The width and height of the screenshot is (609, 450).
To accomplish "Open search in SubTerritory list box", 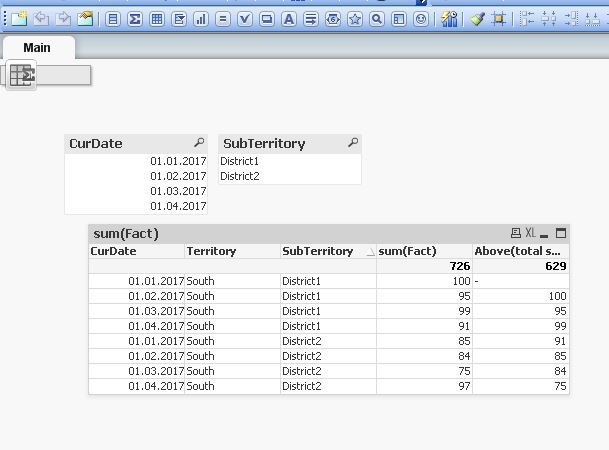I will click(353, 143).
